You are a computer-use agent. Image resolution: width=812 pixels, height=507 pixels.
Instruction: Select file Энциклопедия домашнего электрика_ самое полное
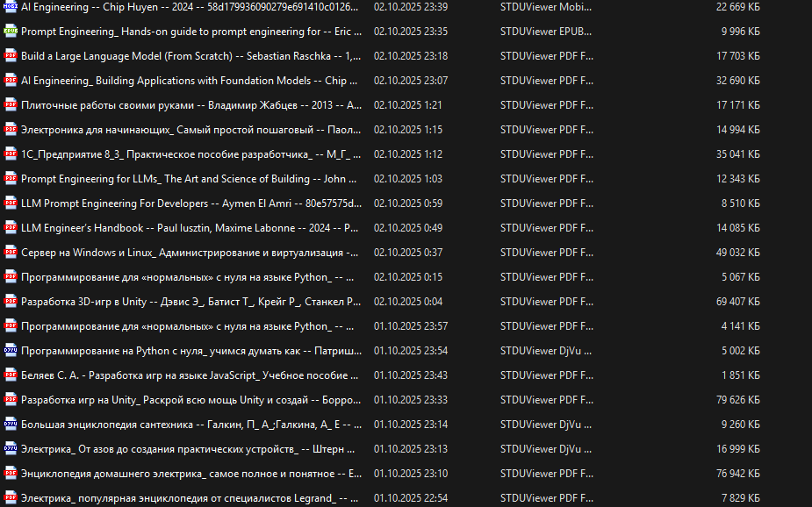point(191,474)
